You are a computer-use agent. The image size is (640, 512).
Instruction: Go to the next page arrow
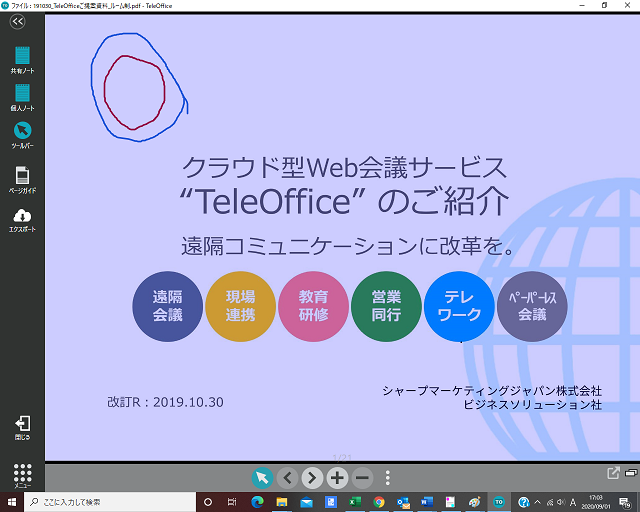(312, 478)
